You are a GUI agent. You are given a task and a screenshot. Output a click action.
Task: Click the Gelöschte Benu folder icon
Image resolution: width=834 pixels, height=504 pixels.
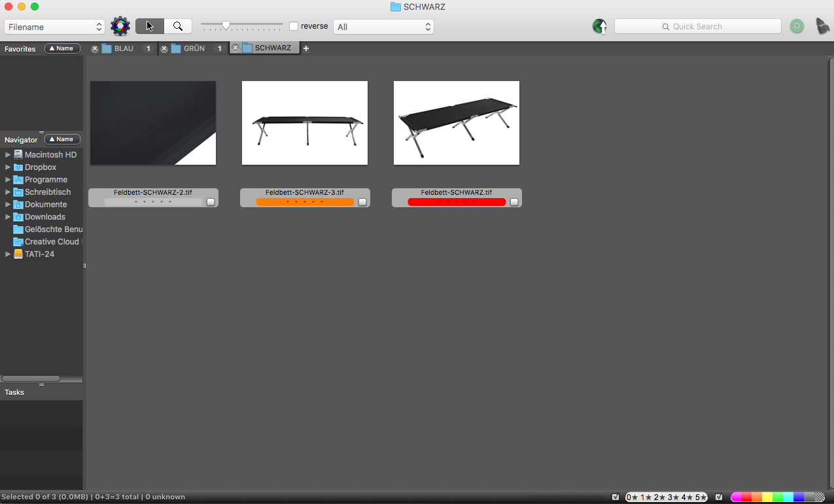pyautogui.click(x=18, y=229)
